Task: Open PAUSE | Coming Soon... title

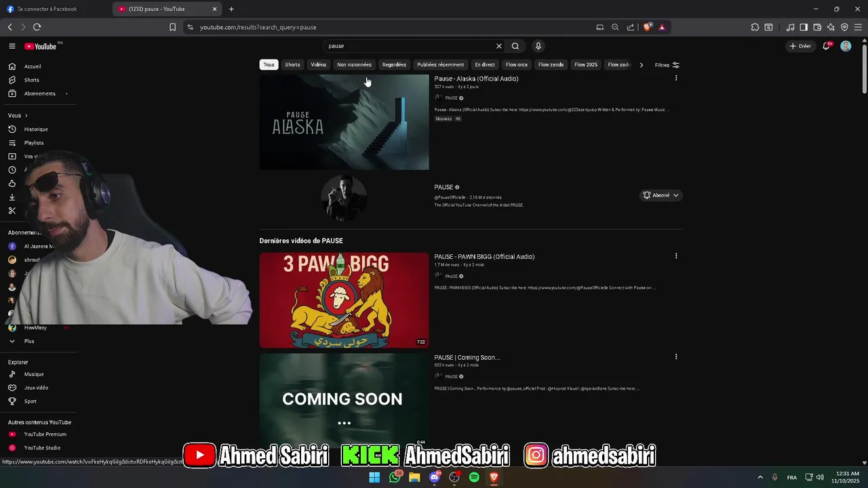Action: (x=467, y=357)
